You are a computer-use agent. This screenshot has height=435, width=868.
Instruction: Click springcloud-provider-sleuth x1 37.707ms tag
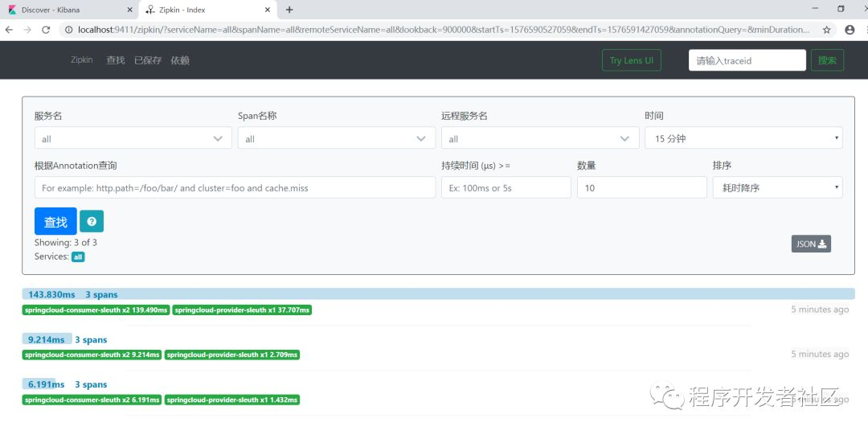[x=242, y=310]
